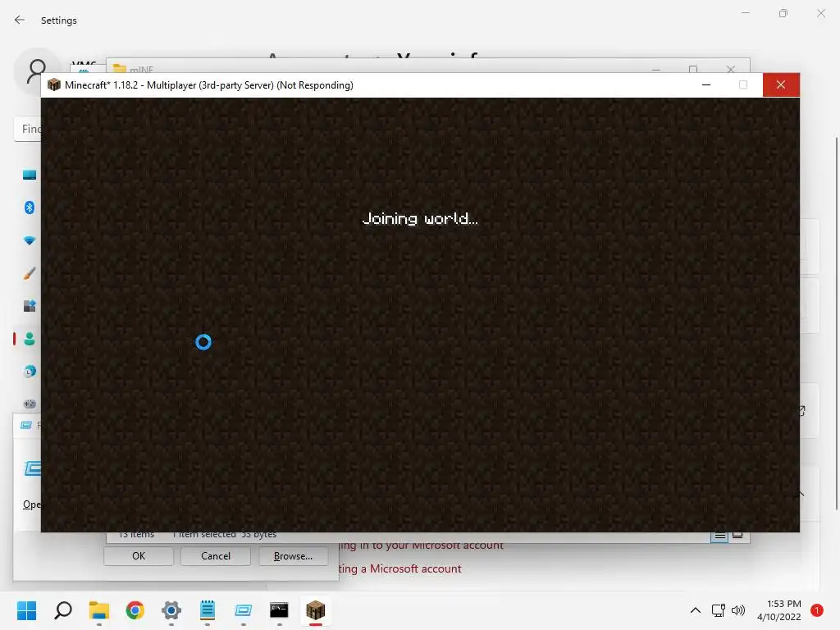
Task: Open Command Prompt from the taskbar
Action: tap(279, 610)
